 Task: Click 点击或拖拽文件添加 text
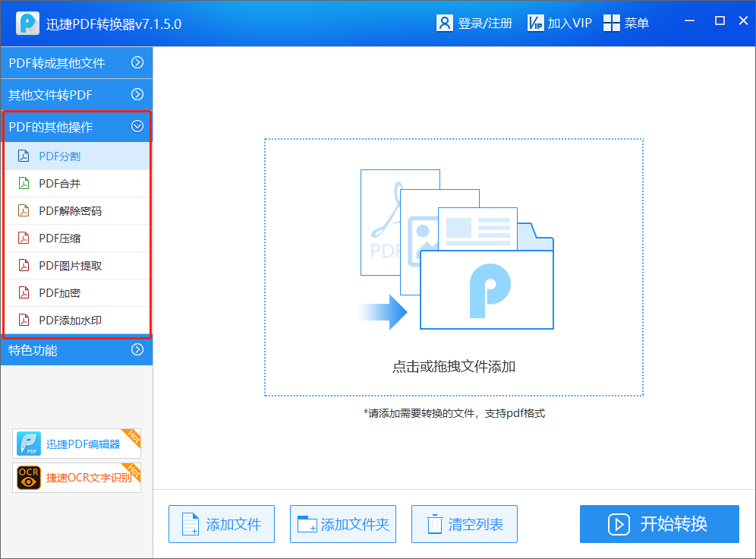coord(454,367)
